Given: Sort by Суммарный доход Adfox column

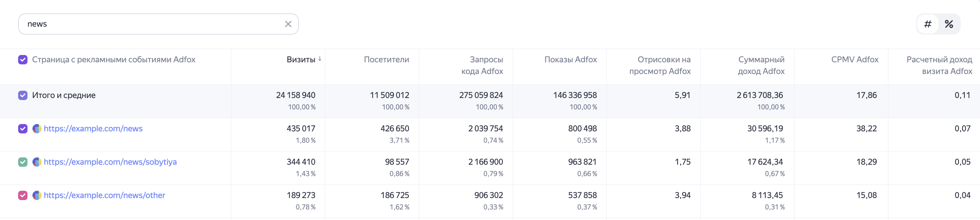Looking at the screenshot, I should tap(761, 65).
